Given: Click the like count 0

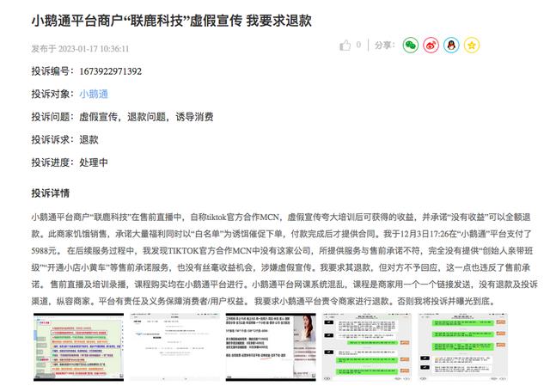Looking at the screenshot, I should point(358,45).
